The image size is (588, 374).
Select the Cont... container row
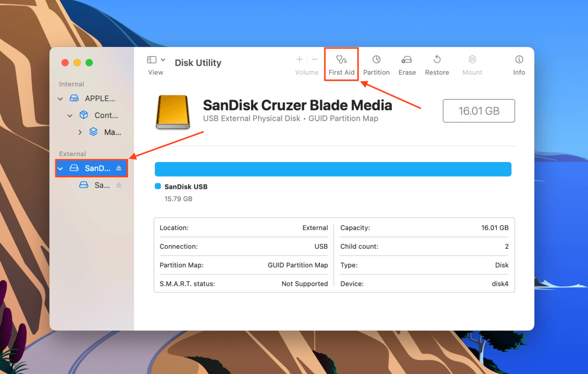click(x=92, y=116)
